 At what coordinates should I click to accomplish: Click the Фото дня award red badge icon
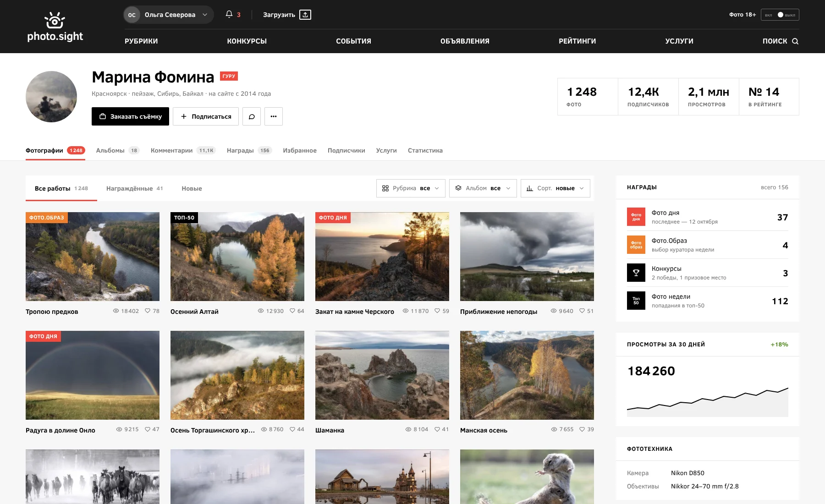(636, 217)
